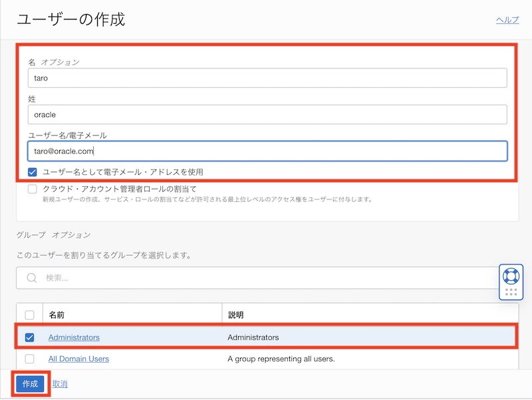This screenshot has width=532, height=400.
Task: Click the 説明 column header
Action: pyautogui.click(x=237, y=314)
